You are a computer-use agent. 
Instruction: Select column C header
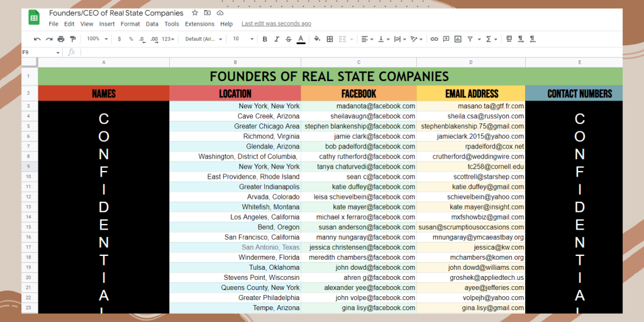[x=358, y=62]
